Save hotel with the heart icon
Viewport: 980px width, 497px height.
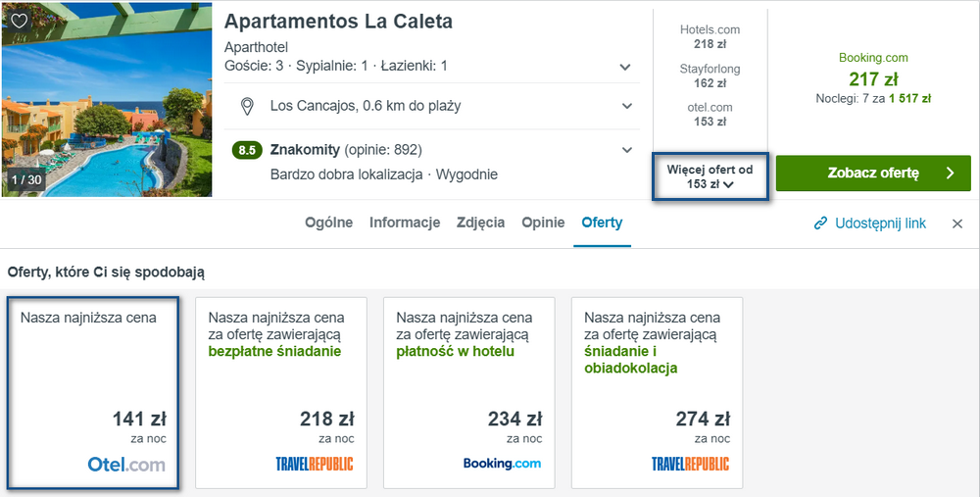pos(20,21)
